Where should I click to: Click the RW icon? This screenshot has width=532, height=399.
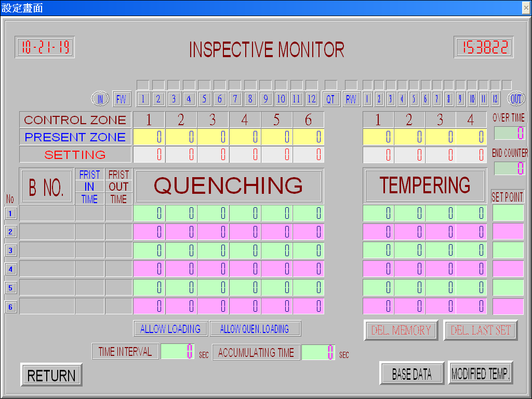[351, 99]
